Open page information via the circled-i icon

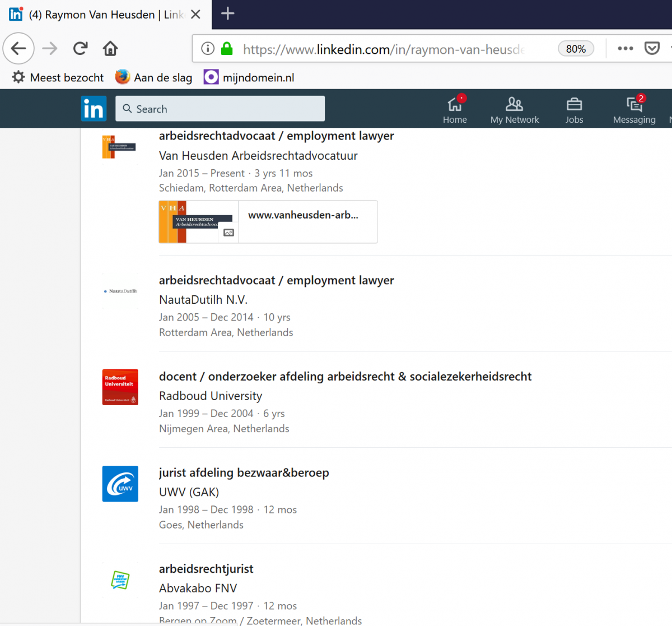(207, 49)
